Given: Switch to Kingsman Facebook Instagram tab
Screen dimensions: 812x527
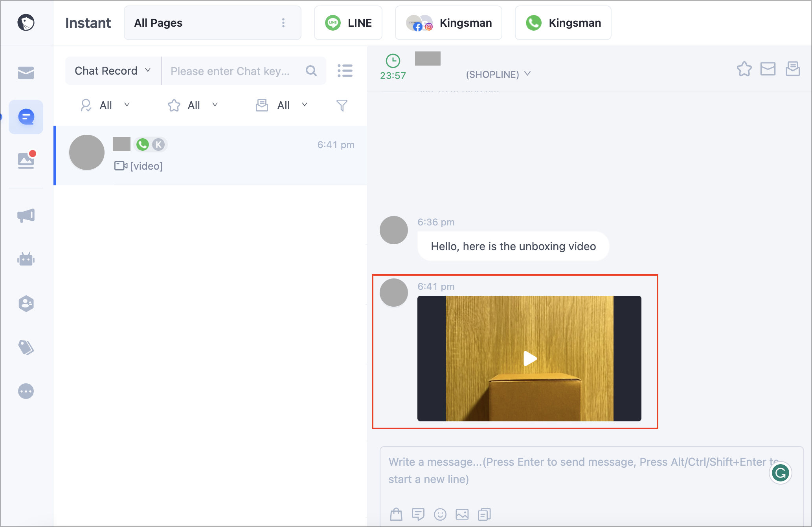Looking at the screenshot, I should coord(448,23).
